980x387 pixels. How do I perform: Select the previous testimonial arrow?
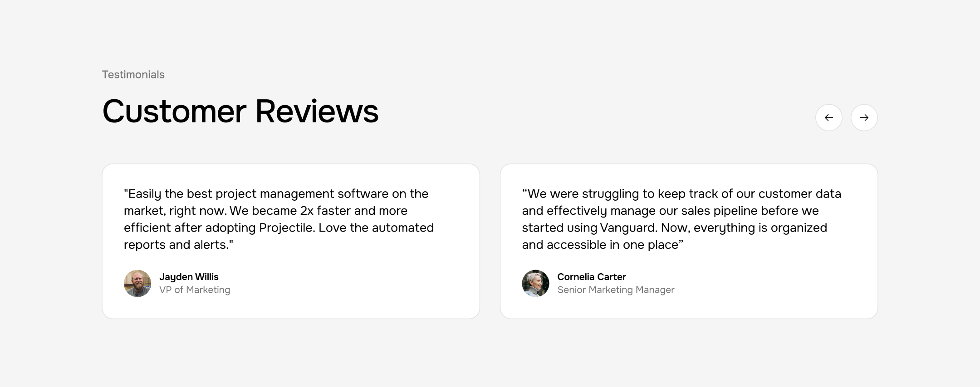pyautogui.click(x=829, y=117)
